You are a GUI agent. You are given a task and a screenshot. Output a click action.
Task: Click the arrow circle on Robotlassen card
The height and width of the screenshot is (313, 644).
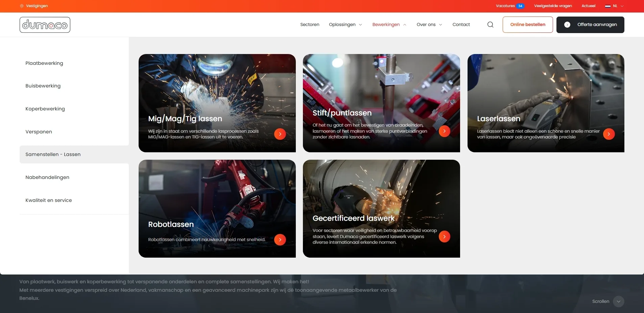pos(280,240)
